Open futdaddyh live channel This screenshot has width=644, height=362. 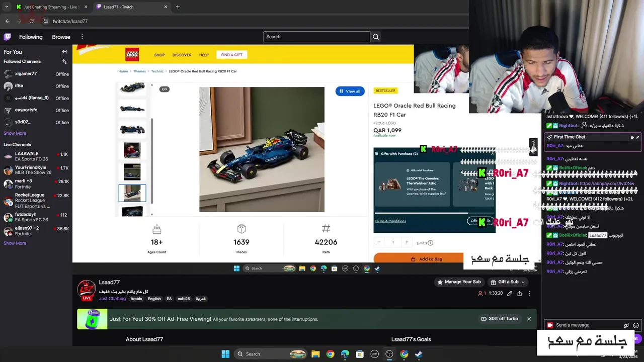36,217
